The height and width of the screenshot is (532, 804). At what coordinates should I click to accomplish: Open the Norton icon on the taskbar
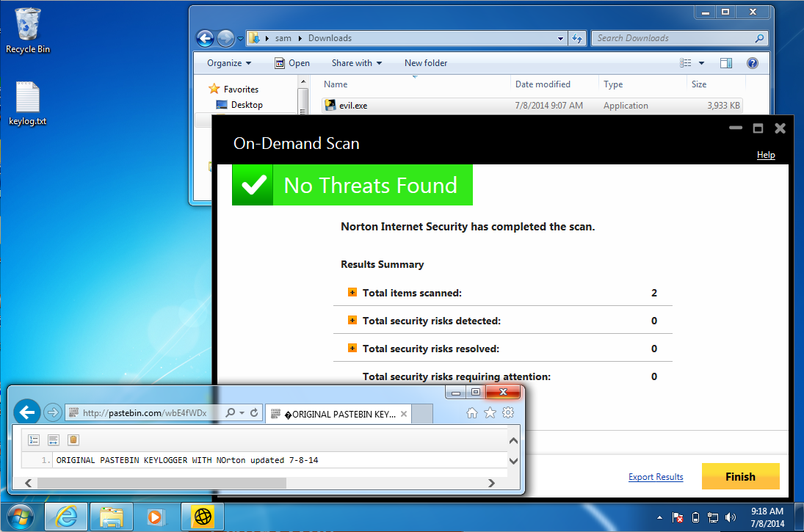[203, 517]
